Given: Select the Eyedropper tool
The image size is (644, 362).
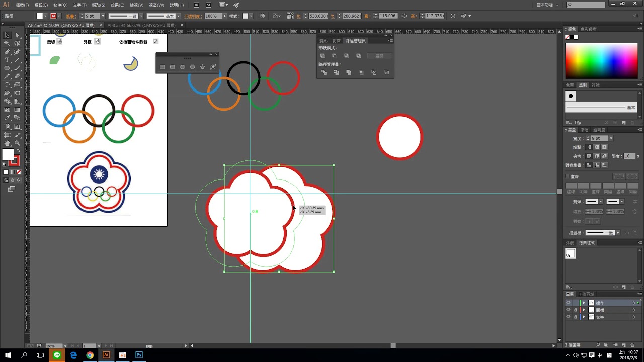Looking at the screenshot, I should (7, 118).
